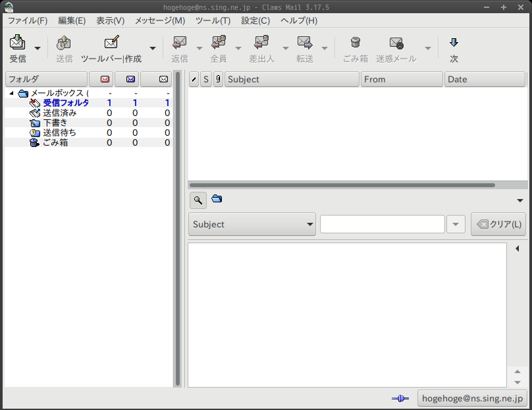This screenshot has height=410, width=532.
Task: Click the Claws Mail title bar app icon
Action: click(9, 7)
